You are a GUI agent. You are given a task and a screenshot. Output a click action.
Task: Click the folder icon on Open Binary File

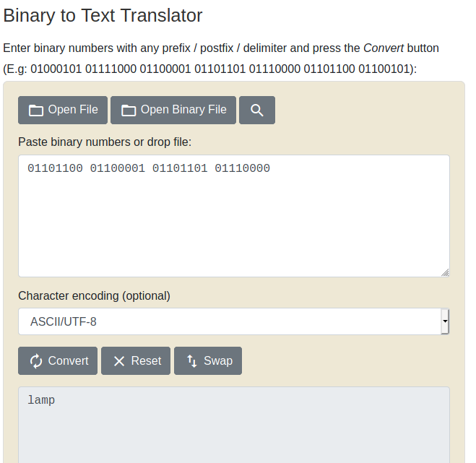click(129, 111)
